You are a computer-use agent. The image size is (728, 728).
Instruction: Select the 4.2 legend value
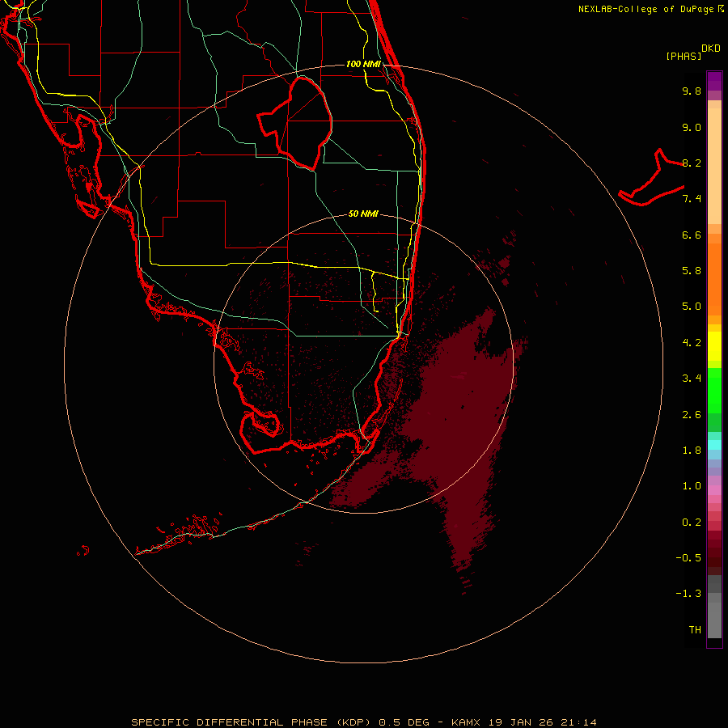[x=692, y=343]
